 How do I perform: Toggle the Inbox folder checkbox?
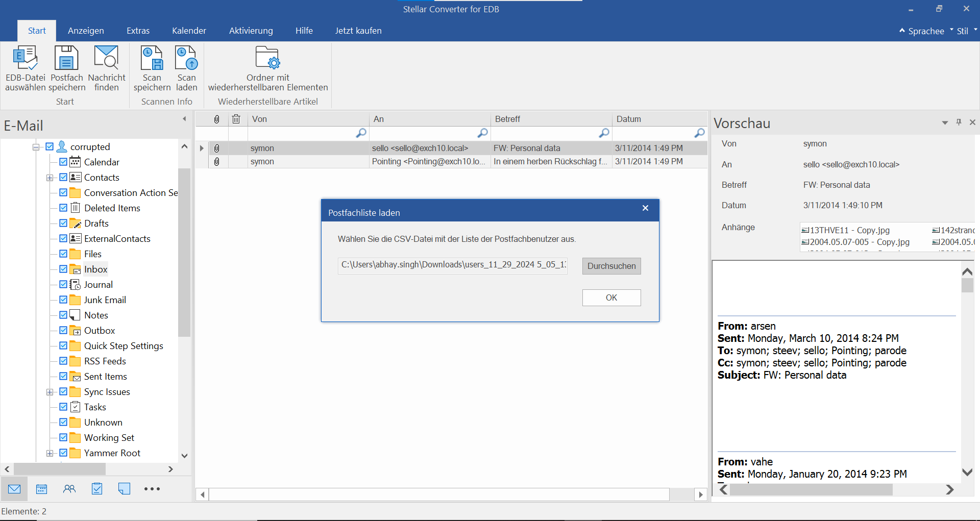click(x=63, y=269)
